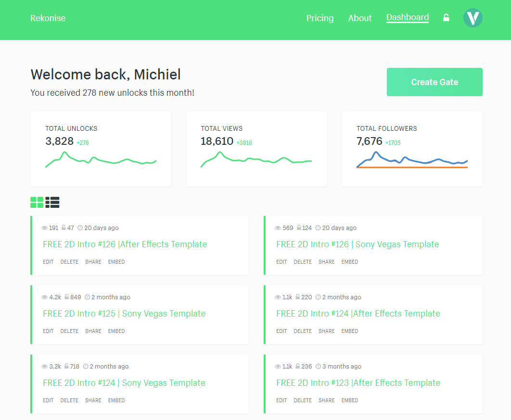
Task: Embed the #124 Sony Vegas gate
Action: 116,400
